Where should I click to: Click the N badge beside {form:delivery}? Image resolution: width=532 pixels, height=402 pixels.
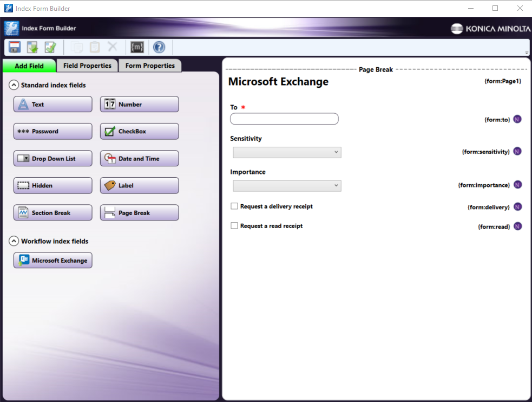517,206
